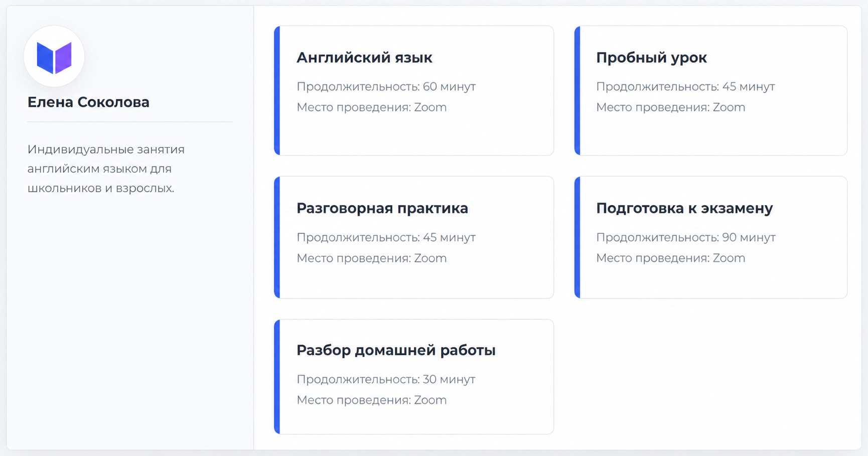The width and height of the screenshot is (868, 456).
Task: Open the Английский язык event card
Action: (414, 91)
